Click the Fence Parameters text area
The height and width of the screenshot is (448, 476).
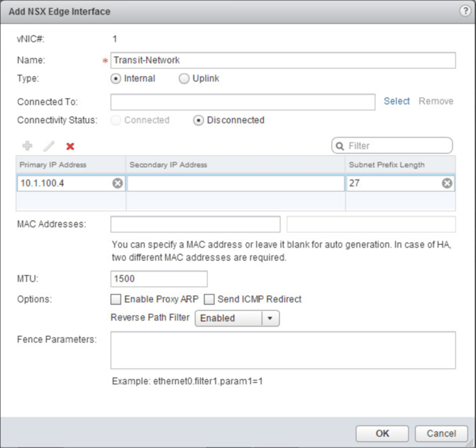click(x=283, y=350)
